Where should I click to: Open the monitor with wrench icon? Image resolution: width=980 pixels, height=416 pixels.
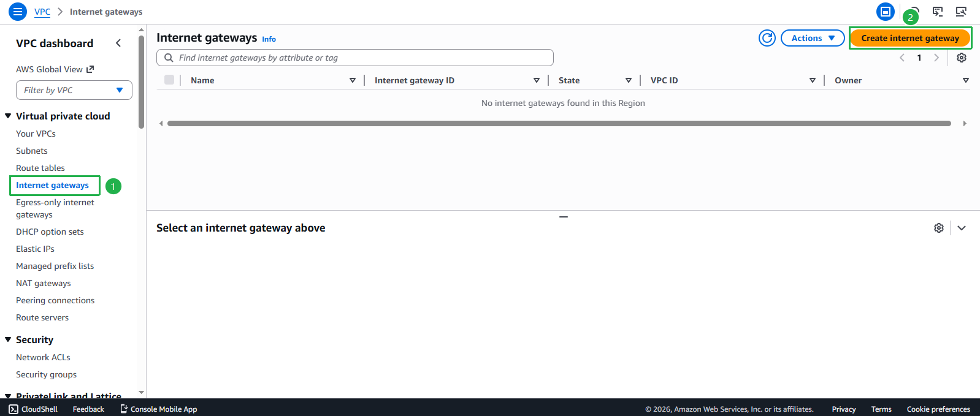(x=961, y=12)
